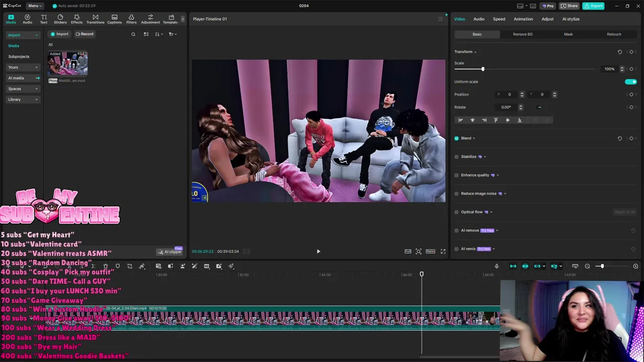644x362 pixels.
Task: Open the media sort order dropdown
Action: point(158,34)
